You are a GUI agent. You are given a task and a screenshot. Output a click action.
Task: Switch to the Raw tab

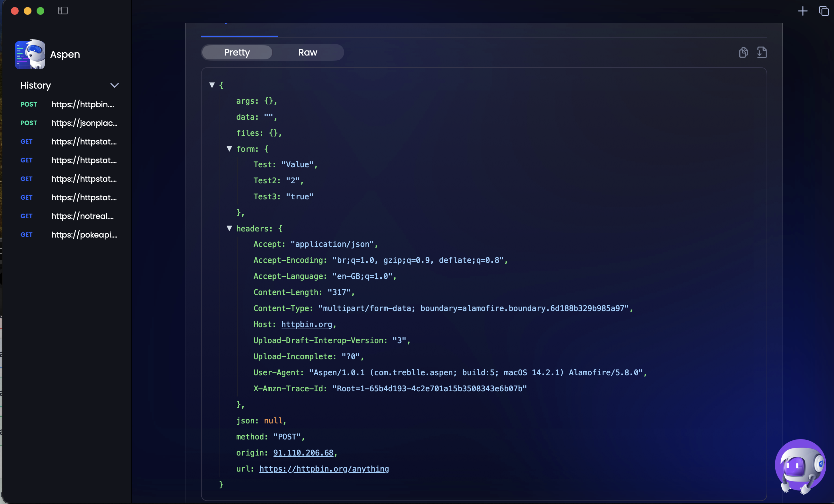click(x=308, y=52)
